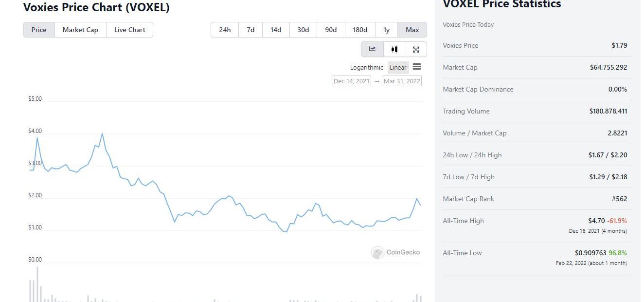This screenshot has width=644, height=302.
Task: Select the 24h time range
Action: (225, 30)
